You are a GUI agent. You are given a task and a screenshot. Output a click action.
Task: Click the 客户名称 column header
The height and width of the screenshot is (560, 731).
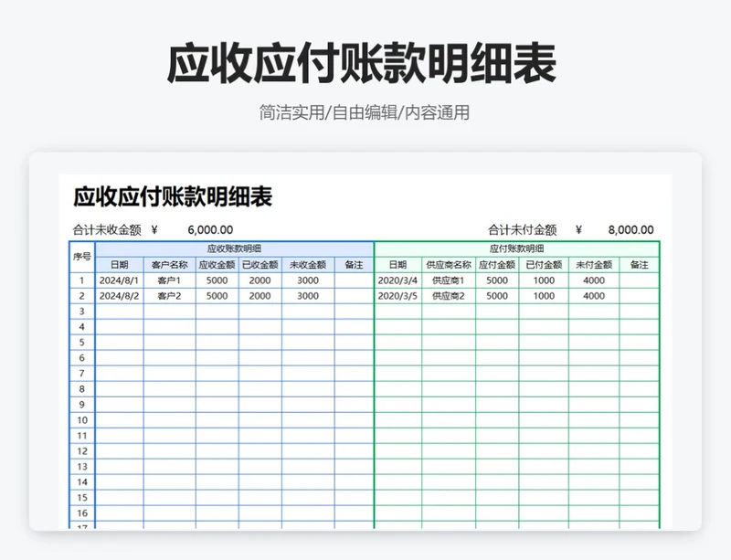coord(170,265)
